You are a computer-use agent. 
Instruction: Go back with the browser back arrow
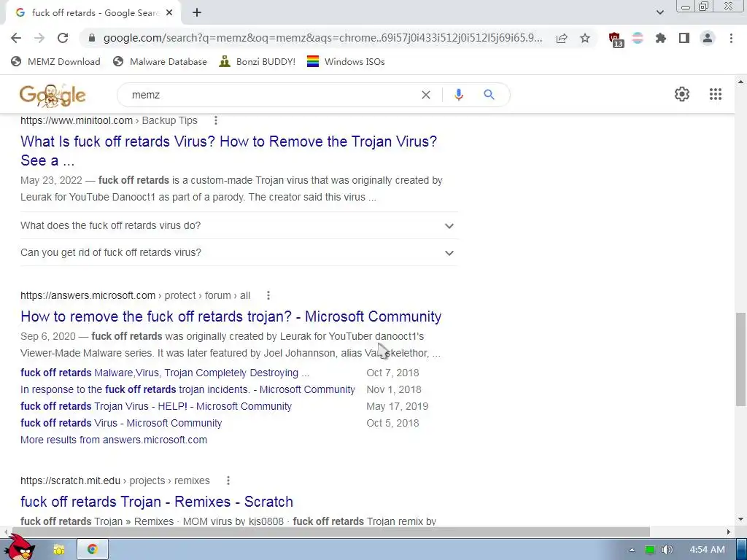(x=16, y=38)
